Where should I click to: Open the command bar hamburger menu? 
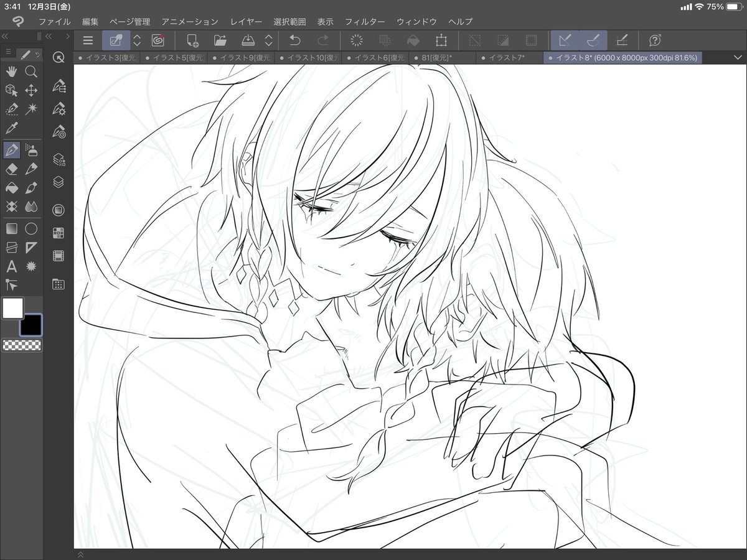click(88, 40)
